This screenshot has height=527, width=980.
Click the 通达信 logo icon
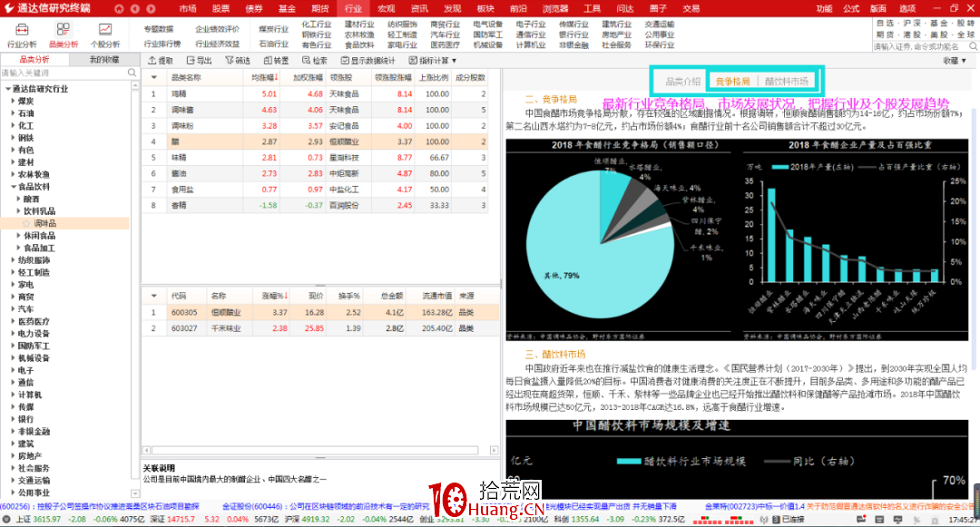(9, 8)
